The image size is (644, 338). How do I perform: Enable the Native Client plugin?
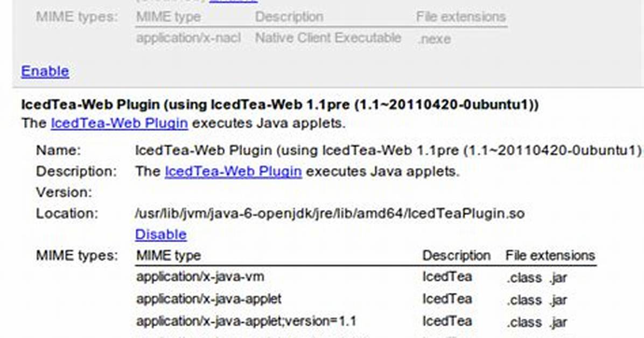pyautogui.click(x=45, y=71)
